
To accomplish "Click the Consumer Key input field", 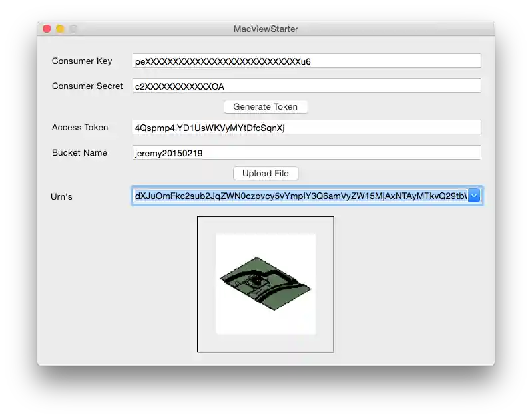I will point(306,61).
